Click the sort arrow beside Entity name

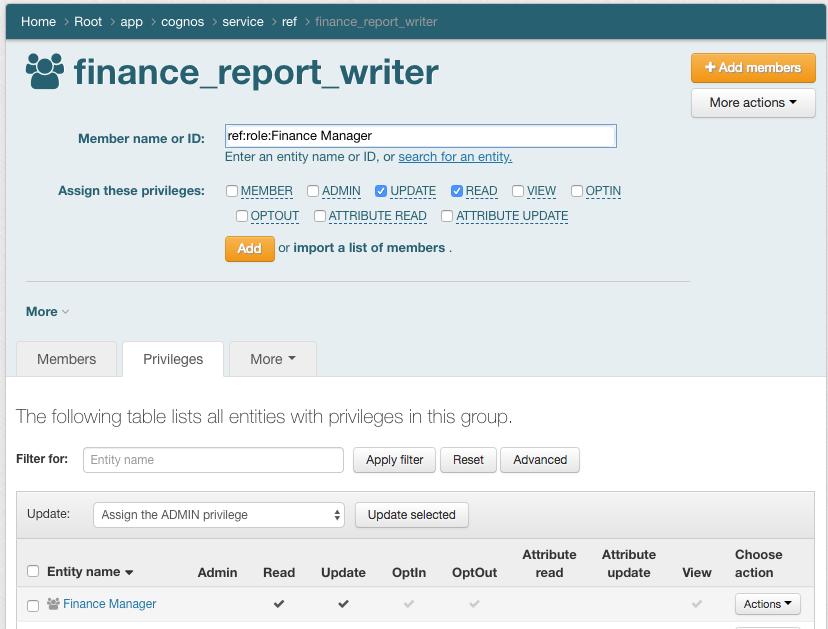click(129, 573)
